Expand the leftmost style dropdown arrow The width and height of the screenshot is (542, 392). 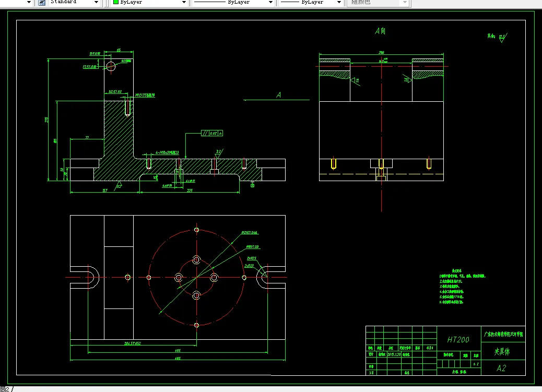29,3
